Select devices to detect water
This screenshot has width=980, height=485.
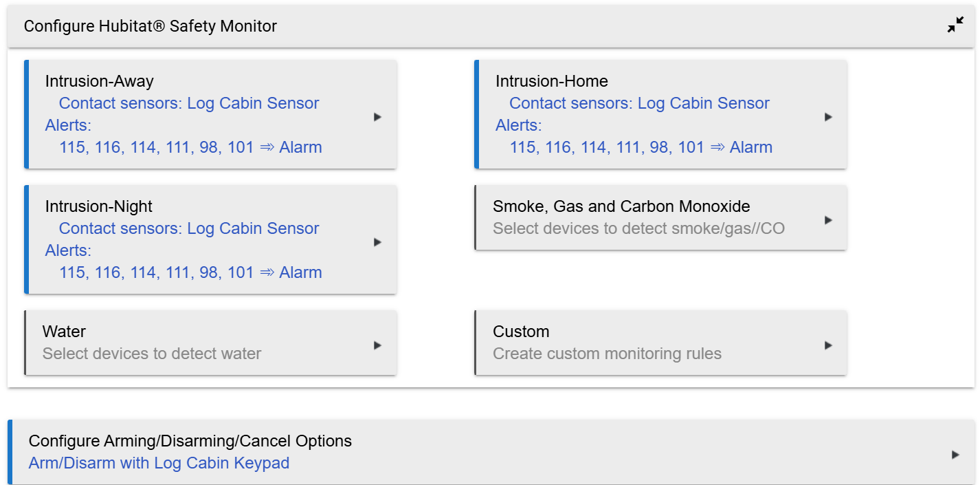(152, 354)
